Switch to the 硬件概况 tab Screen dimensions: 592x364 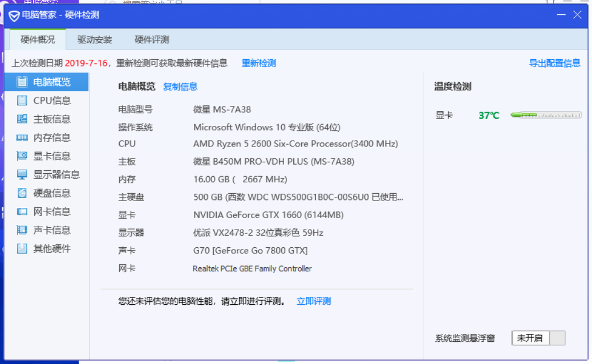tap(38, 40)
